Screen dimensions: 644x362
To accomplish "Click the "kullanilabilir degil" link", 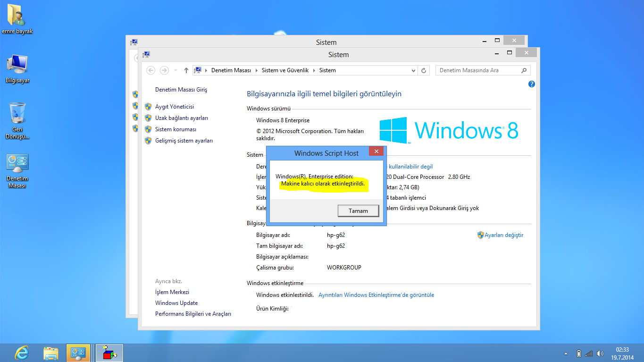I will point(410,167).
